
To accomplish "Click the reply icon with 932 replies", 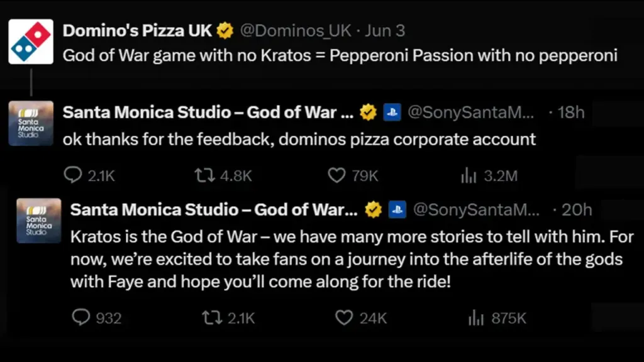I will 80,317.
